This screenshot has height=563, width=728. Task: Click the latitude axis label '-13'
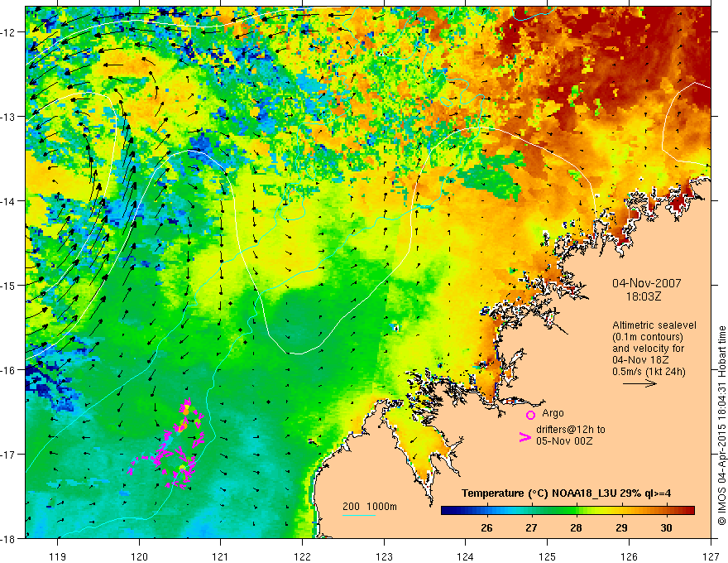pos(9,117)
